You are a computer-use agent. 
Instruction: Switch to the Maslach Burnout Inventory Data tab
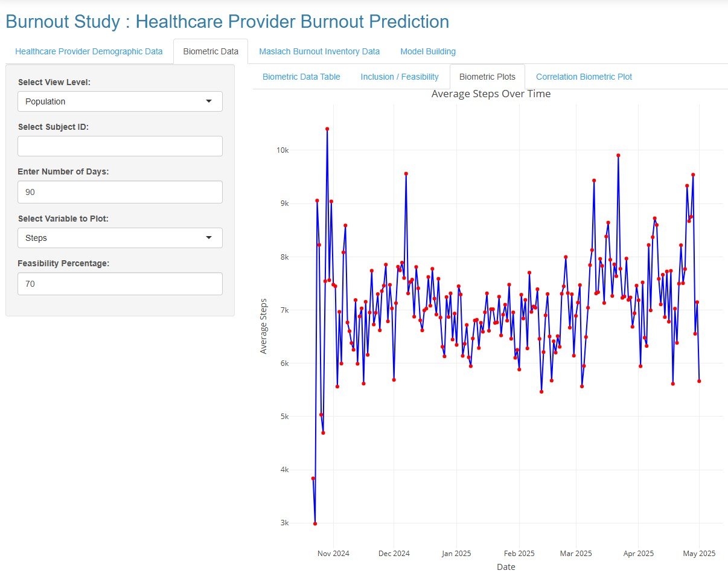319,51
